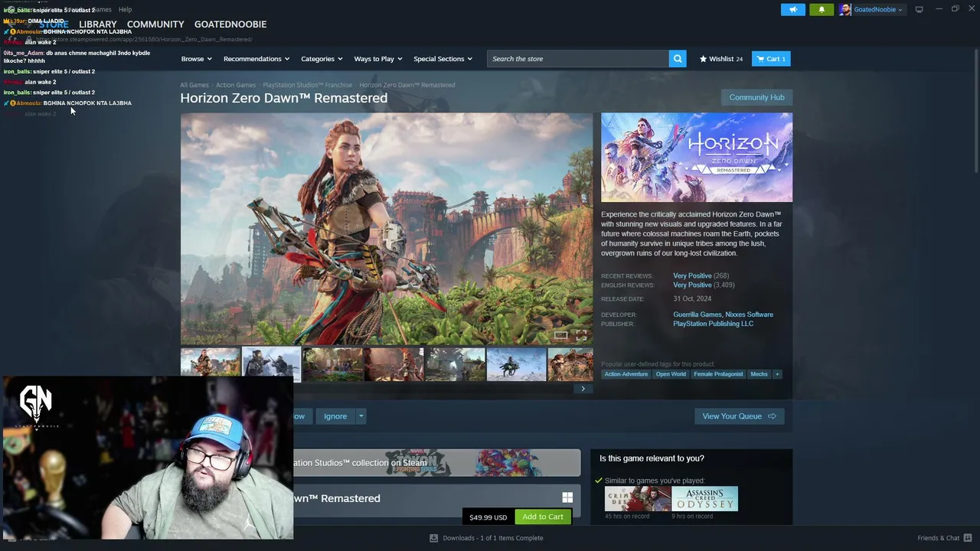
Task: Click Add to Cart button
Action: (543, 517)
